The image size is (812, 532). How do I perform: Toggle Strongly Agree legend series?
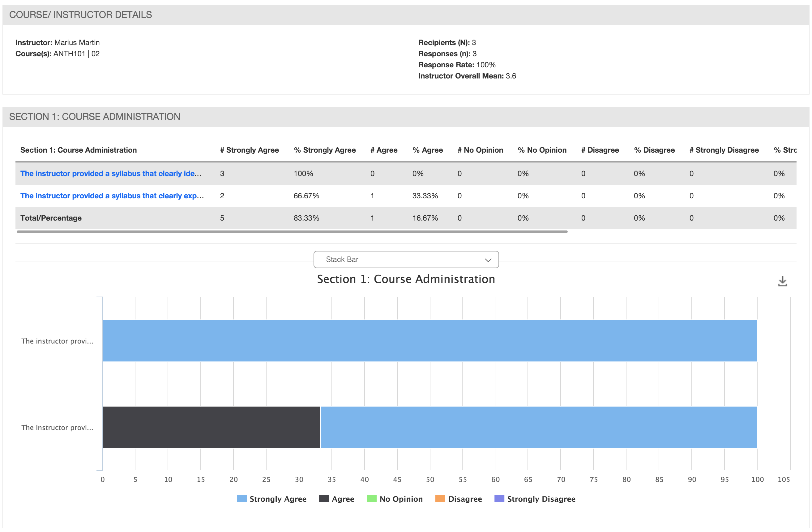[x=271, y=499]
